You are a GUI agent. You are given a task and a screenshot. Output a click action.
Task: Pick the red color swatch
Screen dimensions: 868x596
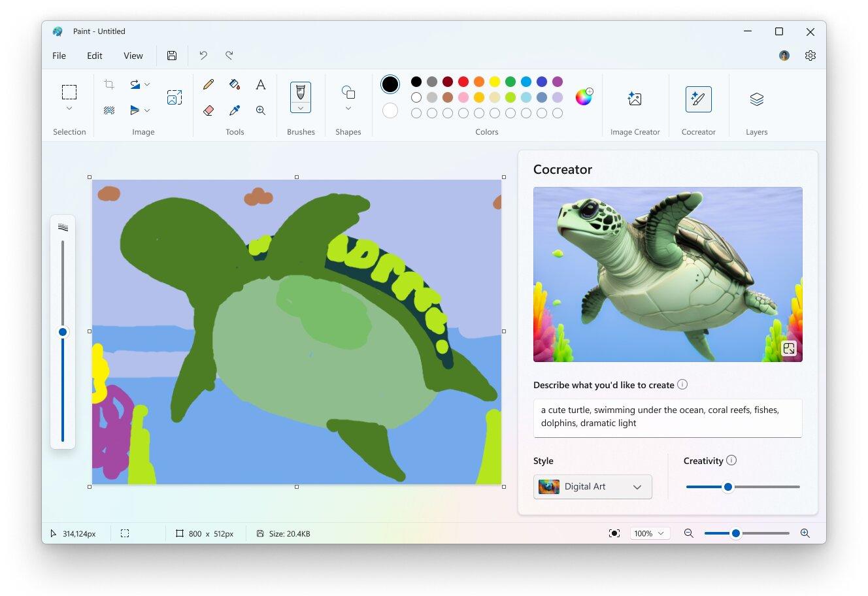(463, 82)
